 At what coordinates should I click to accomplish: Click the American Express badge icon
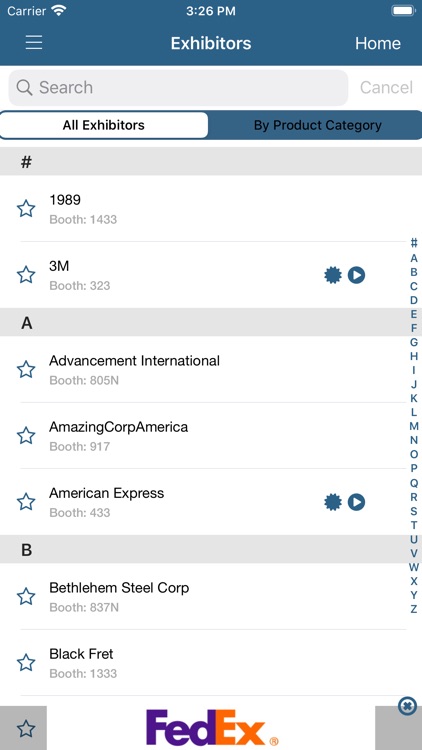tap(333, 502)
